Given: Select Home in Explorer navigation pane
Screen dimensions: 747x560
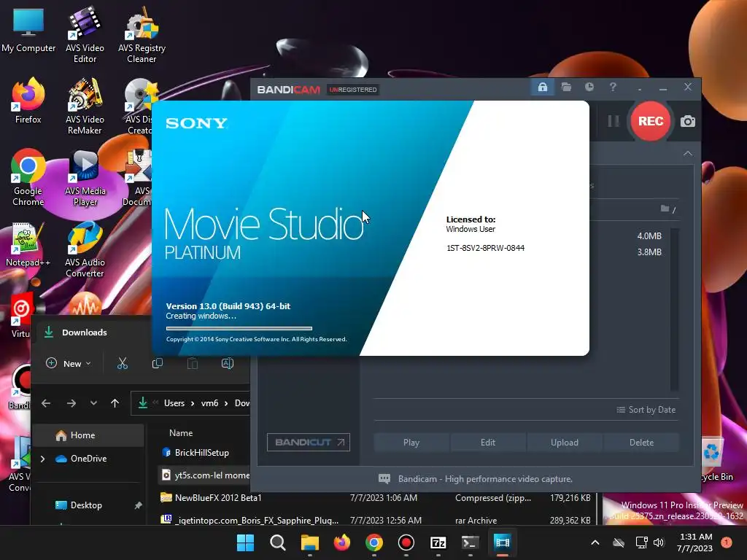Looking at the screenshot, I should pyautogui.click(x=90, y=435).
